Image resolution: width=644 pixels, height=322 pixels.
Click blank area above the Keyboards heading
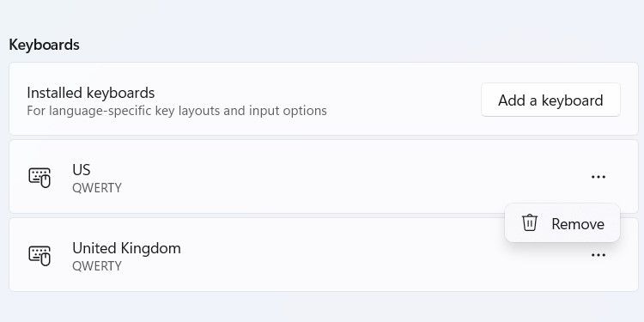(322, 16)
